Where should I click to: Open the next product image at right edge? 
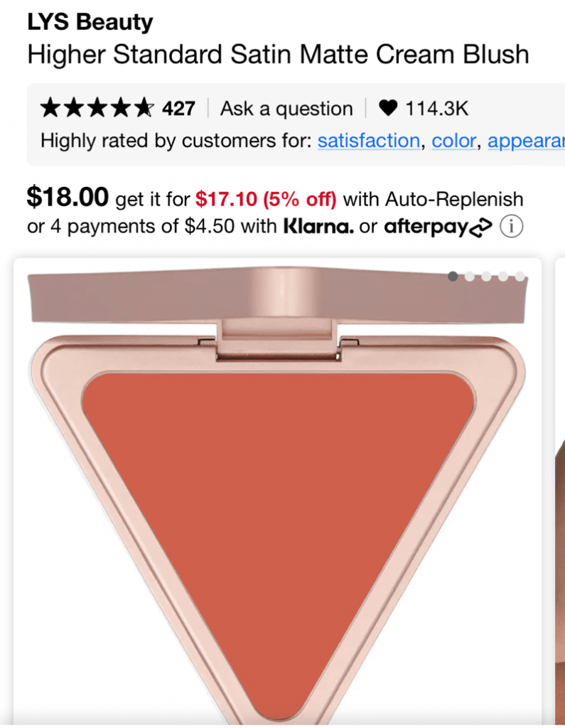pyautogui.click(x=560, y=492)
